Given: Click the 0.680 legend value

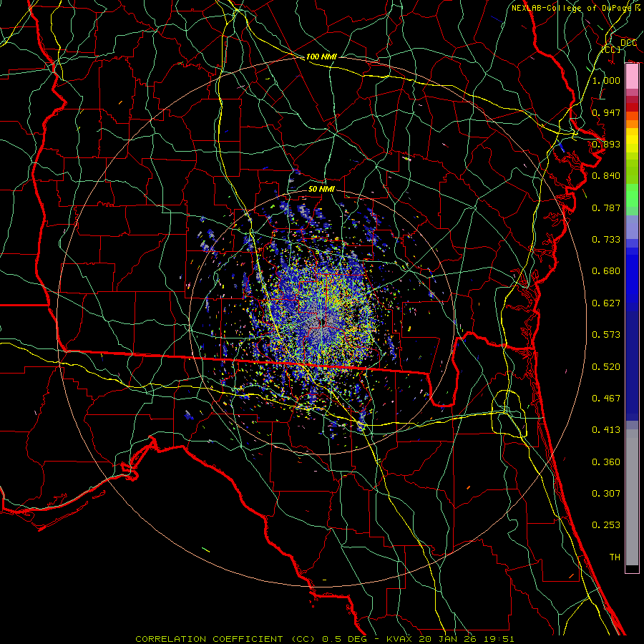Looking at the screenshot, I should click(606, 271).
